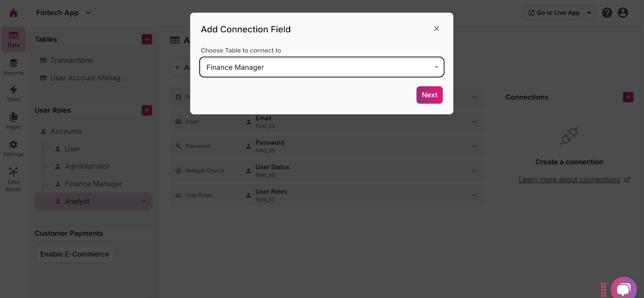The width and height of the screenshot is (644, 298).
Task: Open the Tasks lightning icon
Action: [x=14, y=93]
